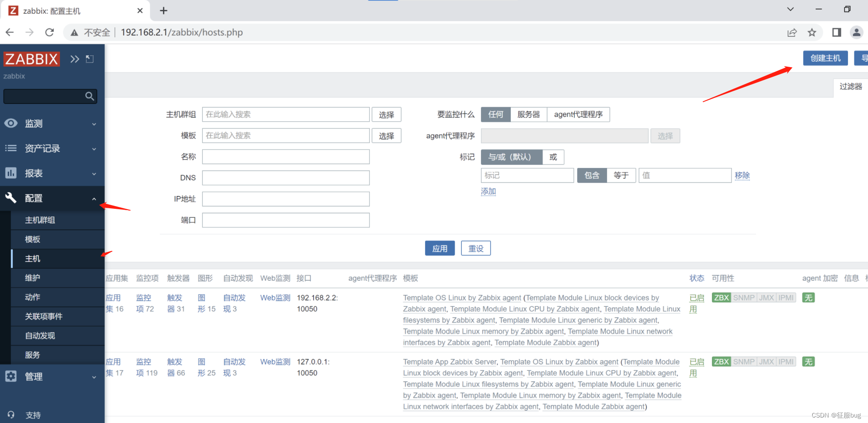Click the 支持 headset icon
The width and height of the screenshot is (868, 423).
click(11, 415)
